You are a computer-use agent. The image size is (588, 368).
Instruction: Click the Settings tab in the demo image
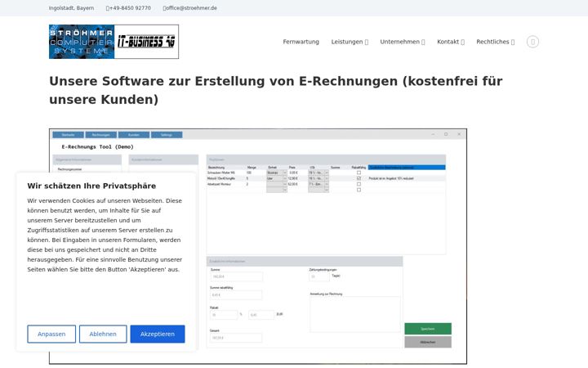[x=167, y=135]
